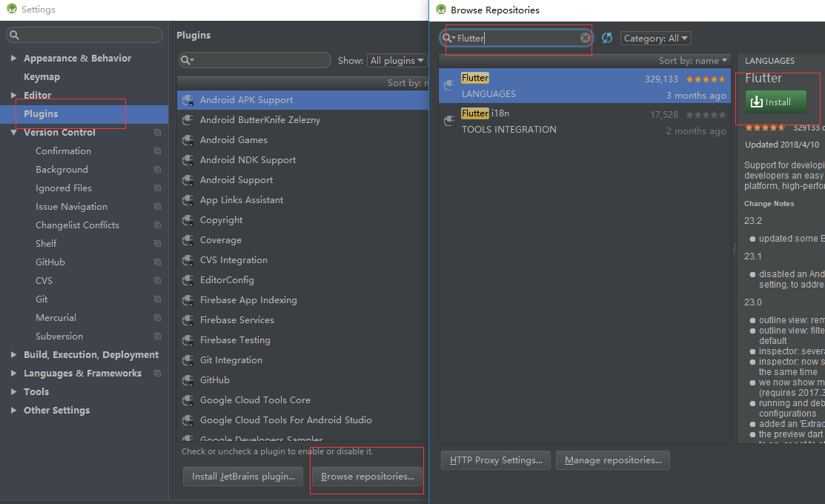Viewport: 825px width, 504px height.
Task: Select Flutter i18n TOOLS INTEGRATION row
Action: (x=585, y=121)
